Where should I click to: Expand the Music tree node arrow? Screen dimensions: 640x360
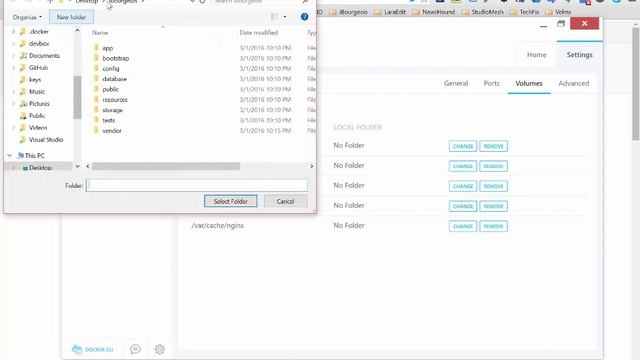13,91
